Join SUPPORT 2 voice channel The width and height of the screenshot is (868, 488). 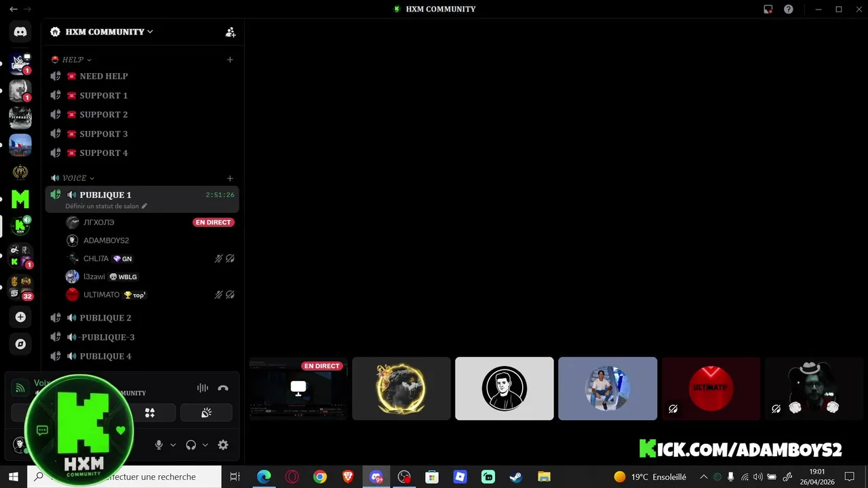point(142,115)
